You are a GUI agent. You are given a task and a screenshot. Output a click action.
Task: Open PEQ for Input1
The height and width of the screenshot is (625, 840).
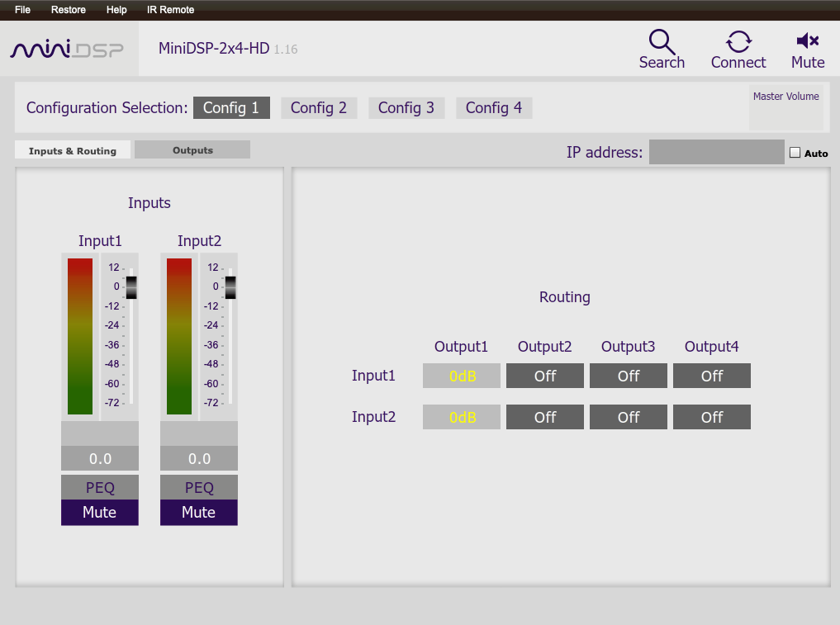click(x=100, y=487)
